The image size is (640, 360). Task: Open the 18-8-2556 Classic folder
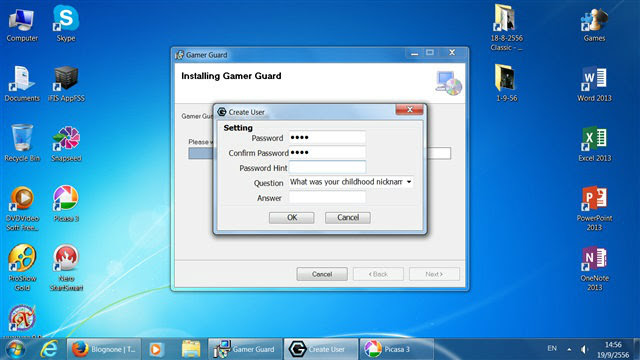(x=506, y=28)
